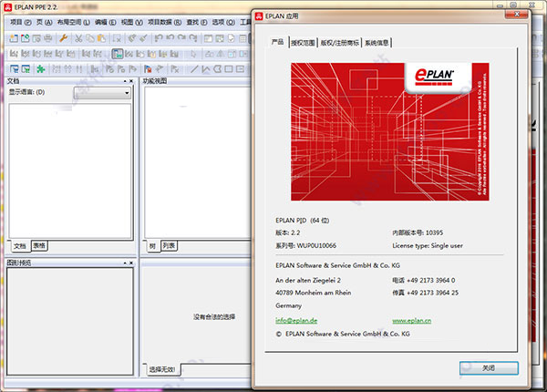547x392 pixels.
Task: Click the License type: Single user text
Action: tap(428, 245)
